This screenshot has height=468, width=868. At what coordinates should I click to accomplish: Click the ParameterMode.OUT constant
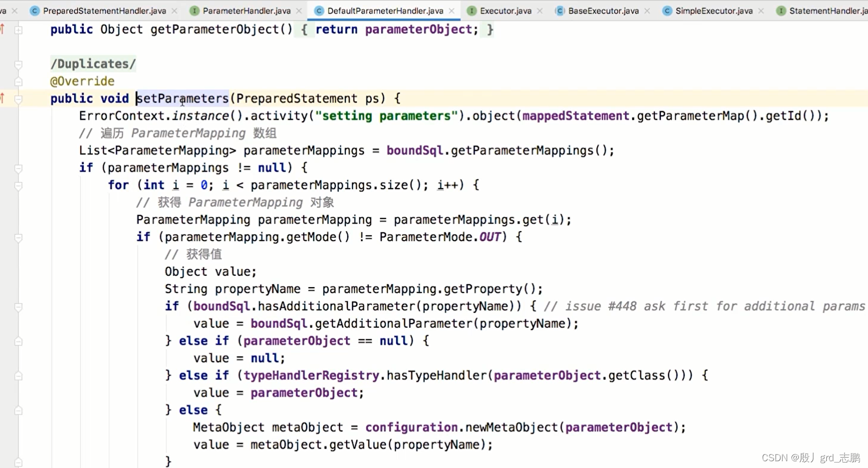pos(440,237)
